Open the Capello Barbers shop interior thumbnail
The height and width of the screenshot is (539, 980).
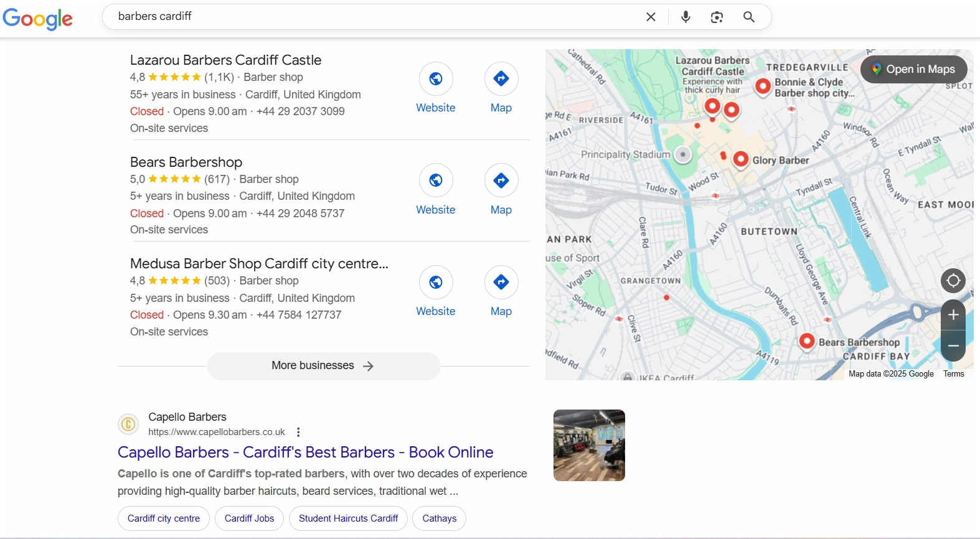click(589, 446)
